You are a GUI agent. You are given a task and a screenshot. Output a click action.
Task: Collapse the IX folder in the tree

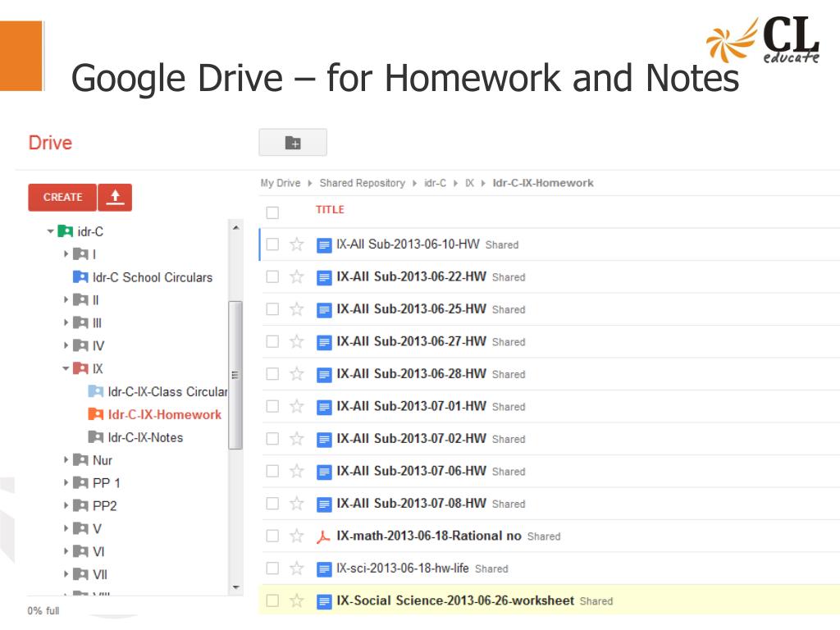(66, 368)
